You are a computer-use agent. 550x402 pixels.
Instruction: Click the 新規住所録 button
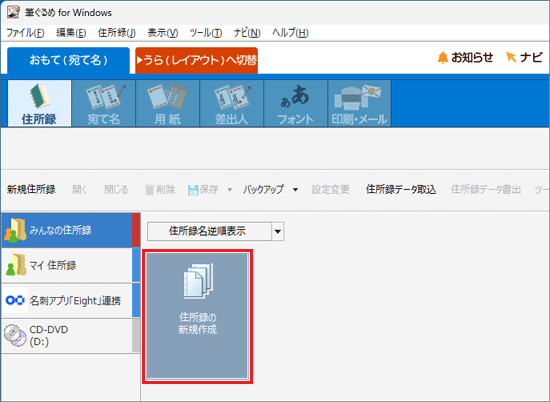[31, 190]
